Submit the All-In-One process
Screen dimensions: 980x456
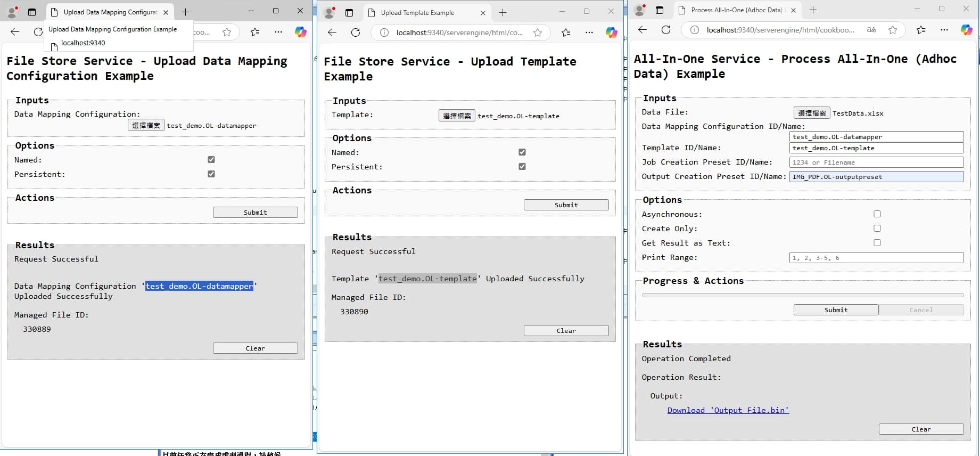(x=836, y=310)
